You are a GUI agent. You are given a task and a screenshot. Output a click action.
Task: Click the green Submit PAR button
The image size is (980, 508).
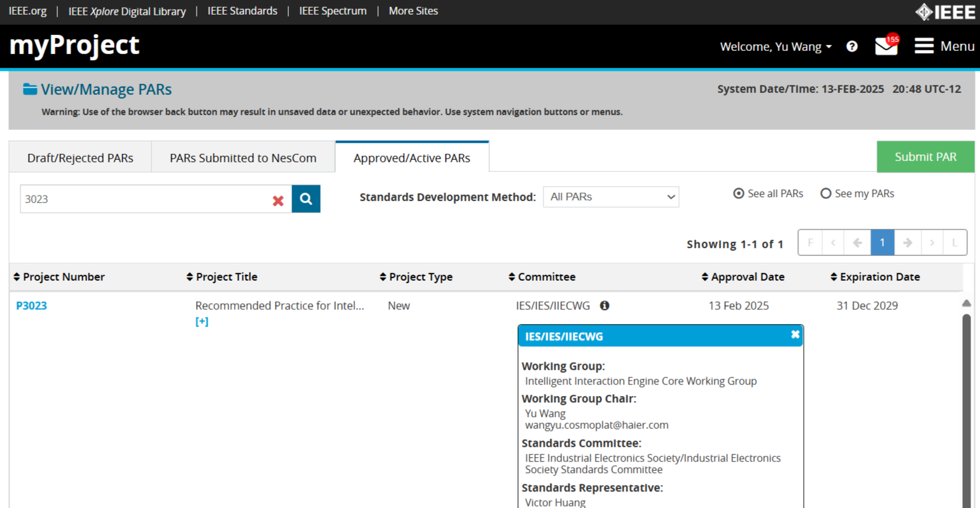pyautogui.click(x=925, y=157)
